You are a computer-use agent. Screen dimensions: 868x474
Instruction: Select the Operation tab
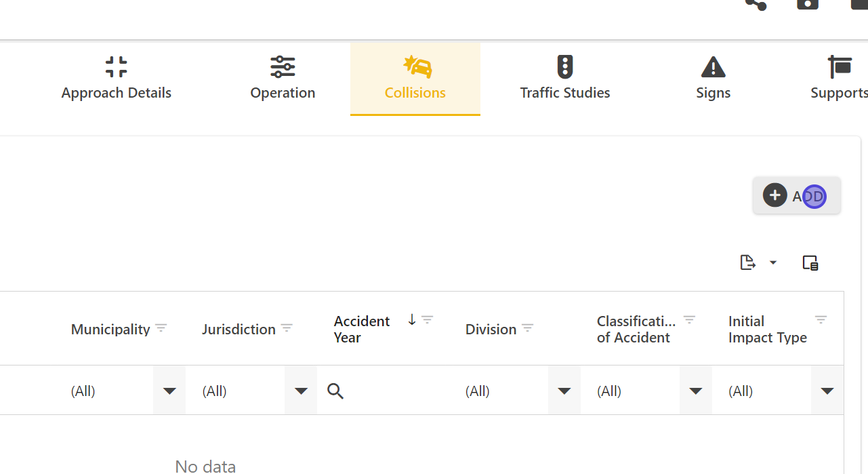pos(283,79)
